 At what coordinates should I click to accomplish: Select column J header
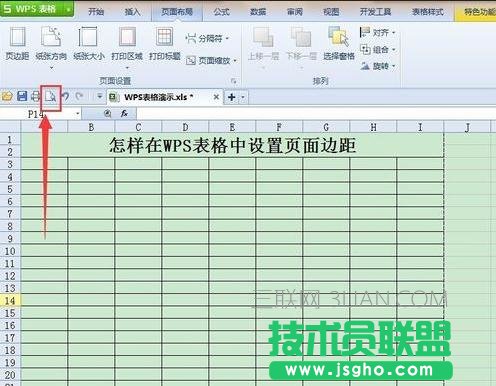pyautogui.click(x=467, y=127)
